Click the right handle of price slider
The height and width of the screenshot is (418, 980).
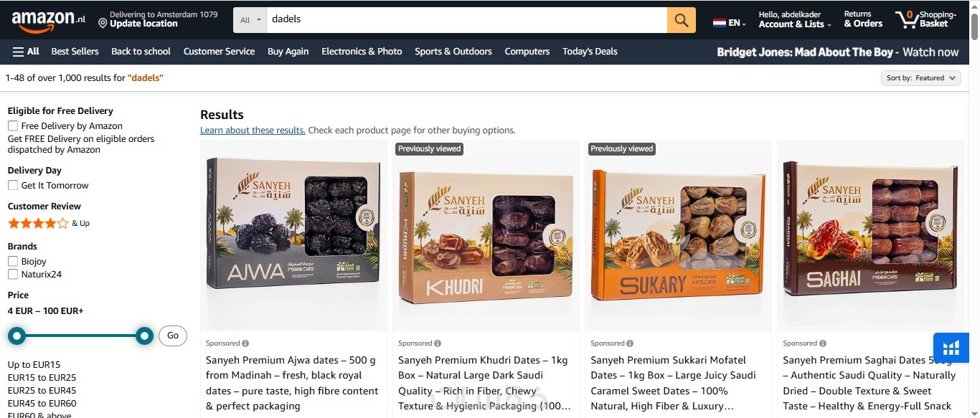click(x=144, y=336)
